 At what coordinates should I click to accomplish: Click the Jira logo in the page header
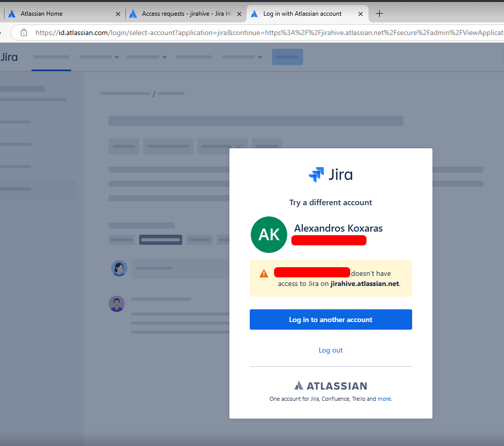9,57
